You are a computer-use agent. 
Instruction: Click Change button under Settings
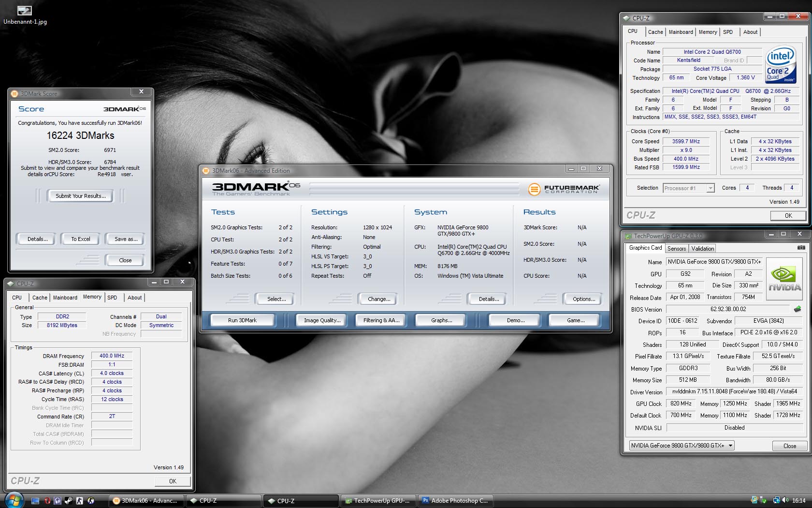(379, 299)
